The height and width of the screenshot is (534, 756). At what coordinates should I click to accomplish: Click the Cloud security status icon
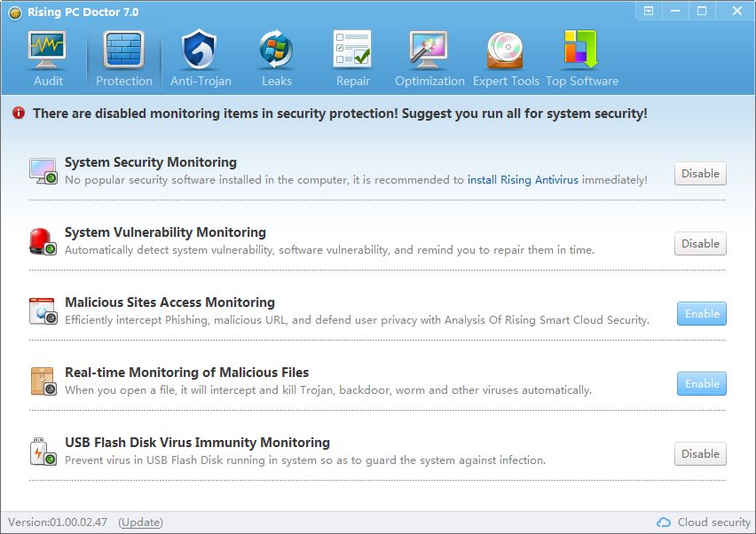(664, 522)
